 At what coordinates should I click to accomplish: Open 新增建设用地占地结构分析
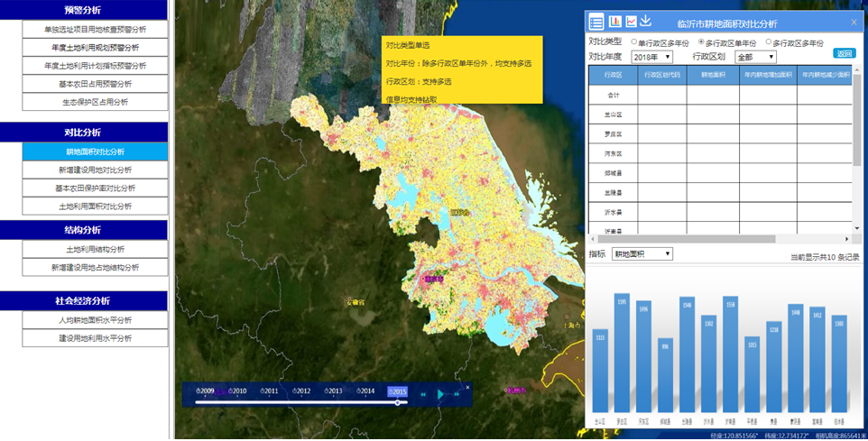[96, 268]
